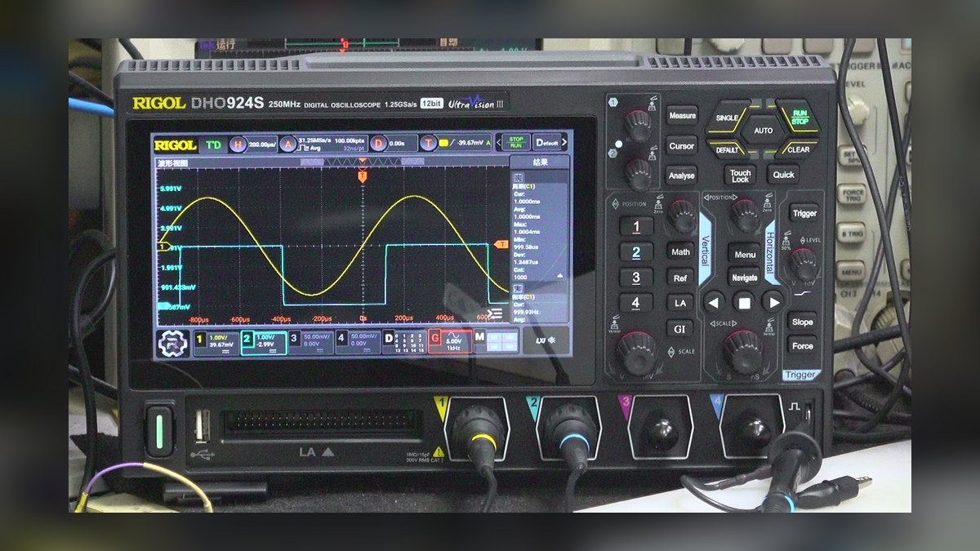Open the D digital channels label

[403, 343]
